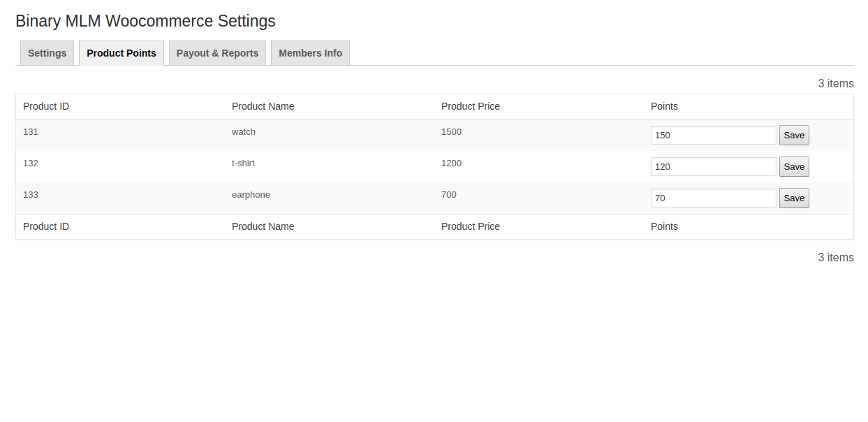Save points for watch product
This screenshot has width=868, height=422.
click(794, 136)
